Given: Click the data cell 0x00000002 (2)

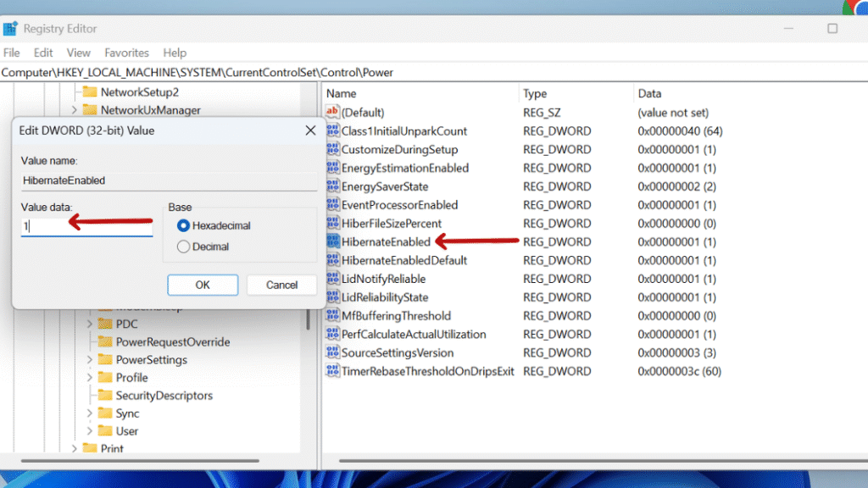Looking at the screenshot, I should [x=676, y=186].
